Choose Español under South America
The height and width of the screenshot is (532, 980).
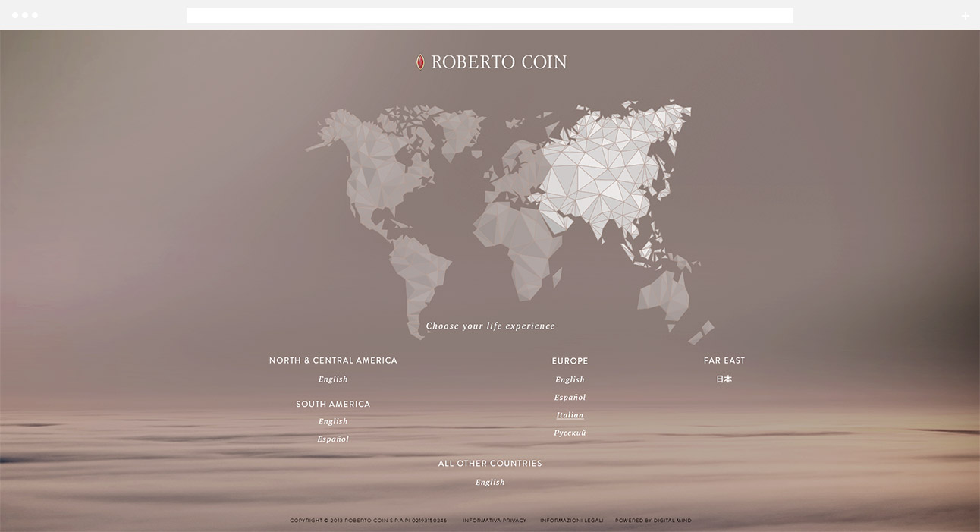click(x=333, y=439)
